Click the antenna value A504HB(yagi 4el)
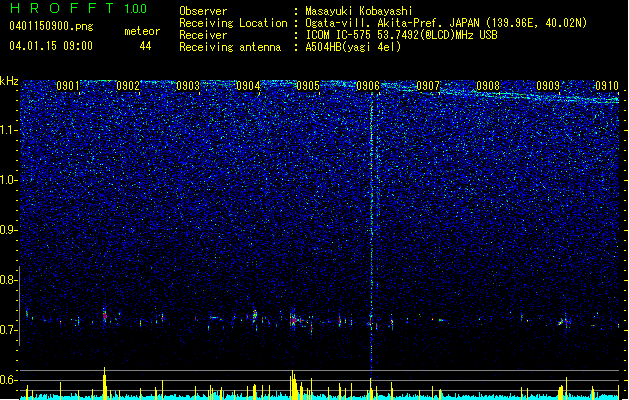 click(x=353, y=47)
